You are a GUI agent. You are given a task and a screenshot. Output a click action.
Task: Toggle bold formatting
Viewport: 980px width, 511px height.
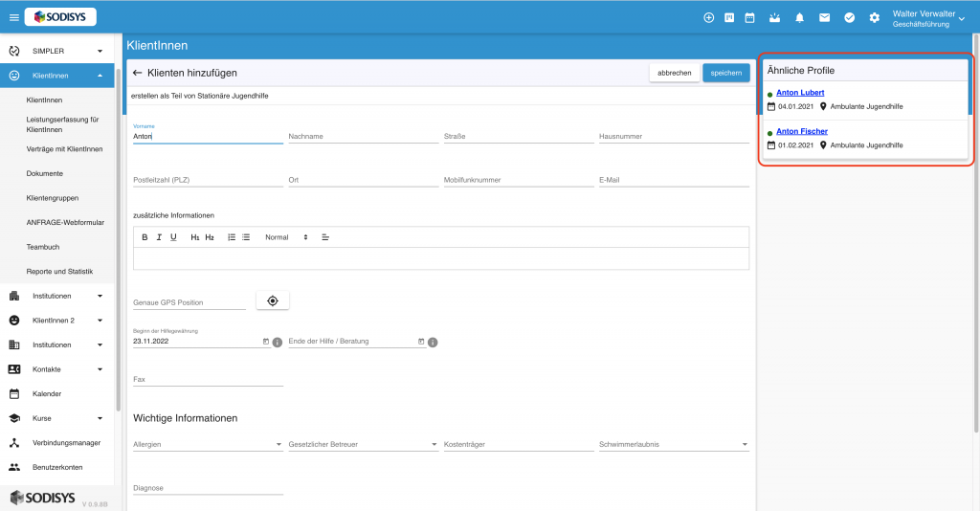pos(145,237)
